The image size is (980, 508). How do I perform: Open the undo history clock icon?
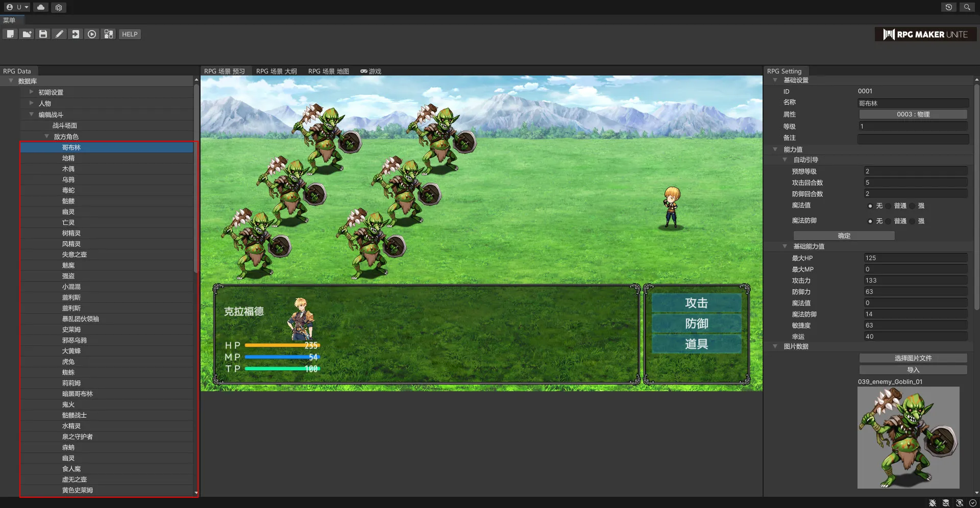coord(948,7)
